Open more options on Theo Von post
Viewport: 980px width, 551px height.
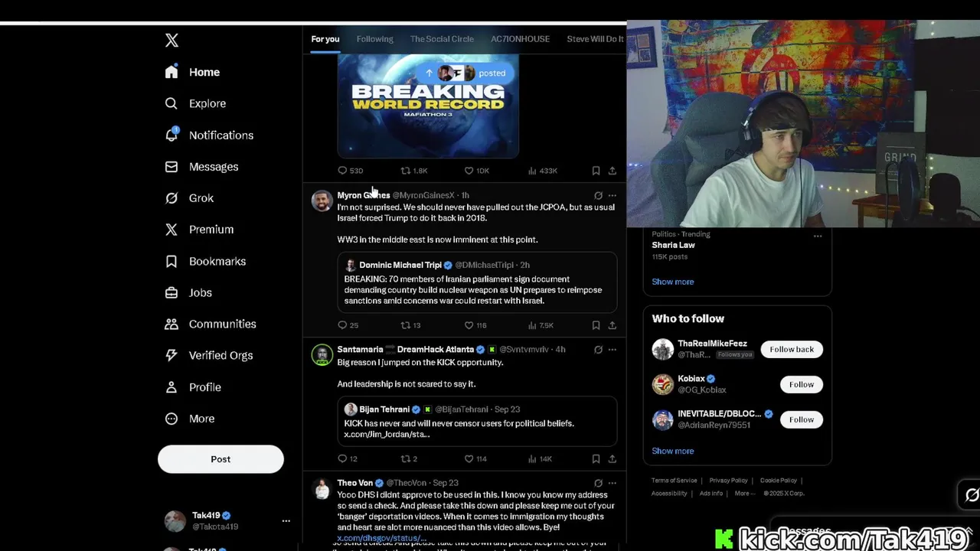tap(612, 484)
